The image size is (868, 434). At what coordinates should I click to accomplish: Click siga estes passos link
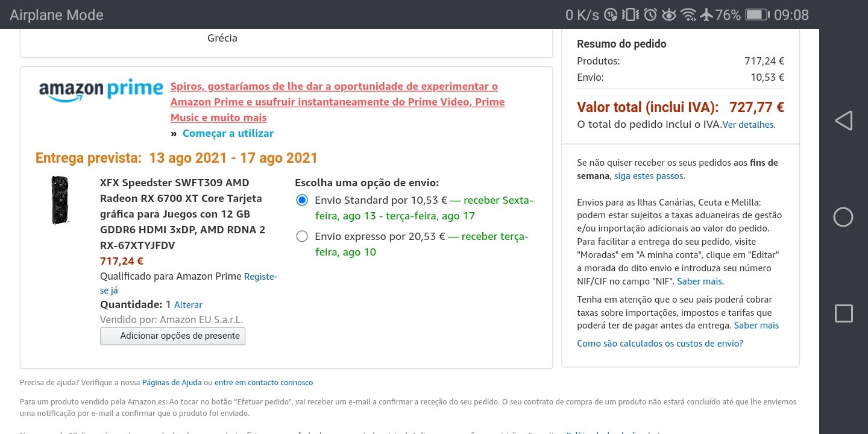[x=649, y=176]
